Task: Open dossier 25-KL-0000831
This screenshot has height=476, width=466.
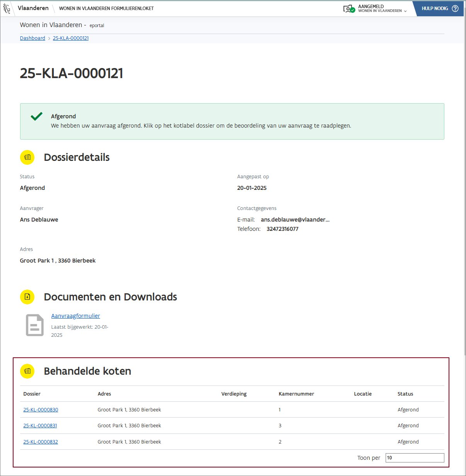Action: point(40,426)
